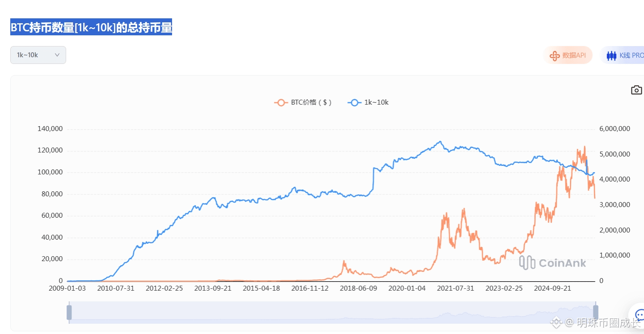Screen dimensions: 644x334
Task: Select the 2018-06-09 date axis label
Action: coord(358,288)
